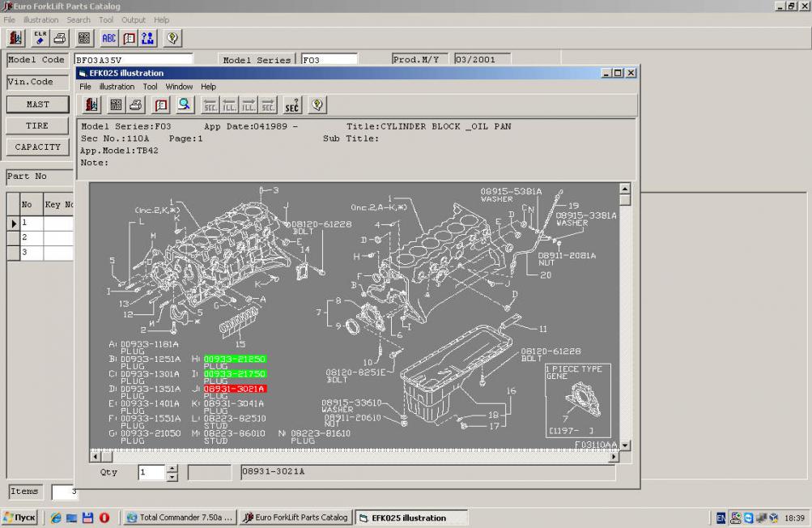Screen dimensions: 812x528
Task: Open Output menu in main catalog window
Action: coord(133,19)
